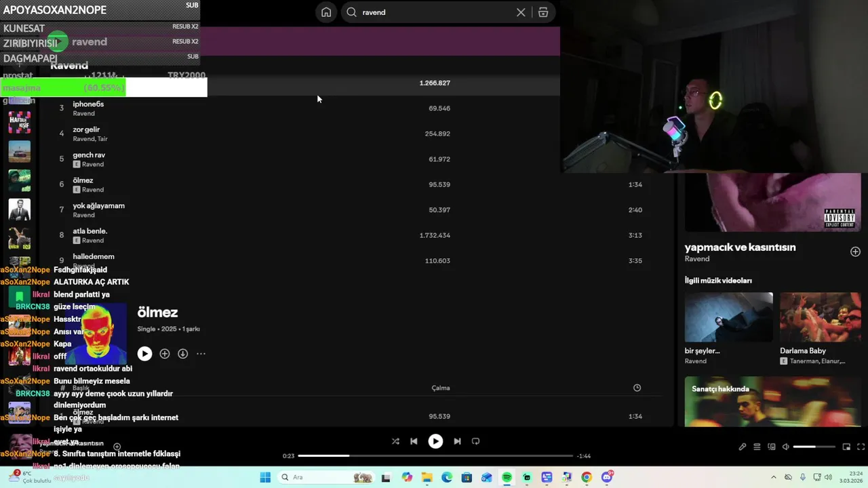Open Ravend artist link under now playing title
Viewport: 868px width, 488px height.
pos(696,259)
